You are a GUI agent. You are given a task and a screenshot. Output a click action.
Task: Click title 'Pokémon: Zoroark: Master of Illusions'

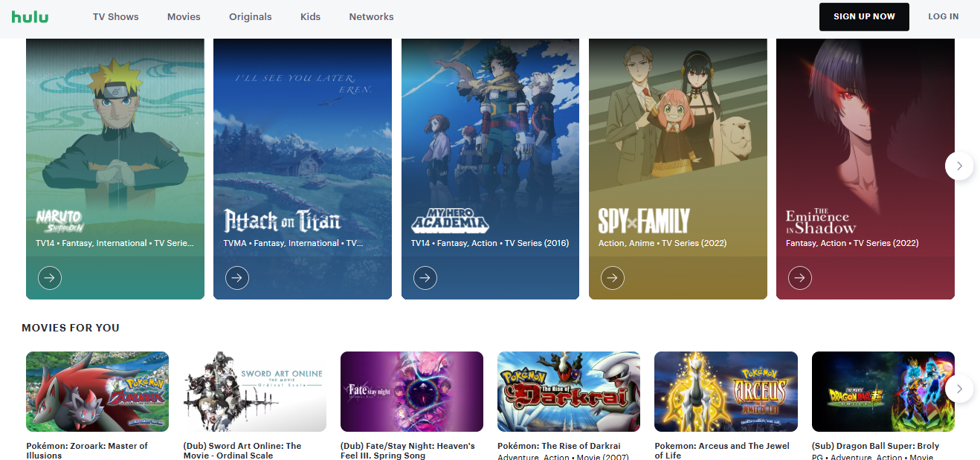87,450
